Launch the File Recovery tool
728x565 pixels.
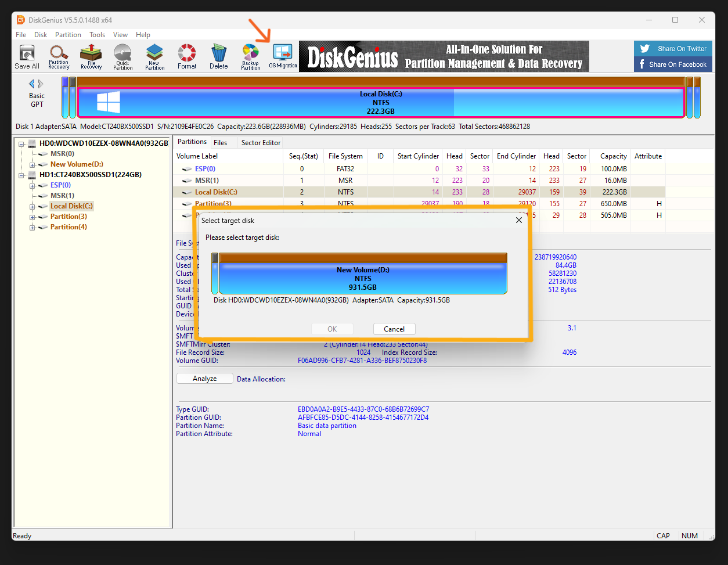[91, 56]
